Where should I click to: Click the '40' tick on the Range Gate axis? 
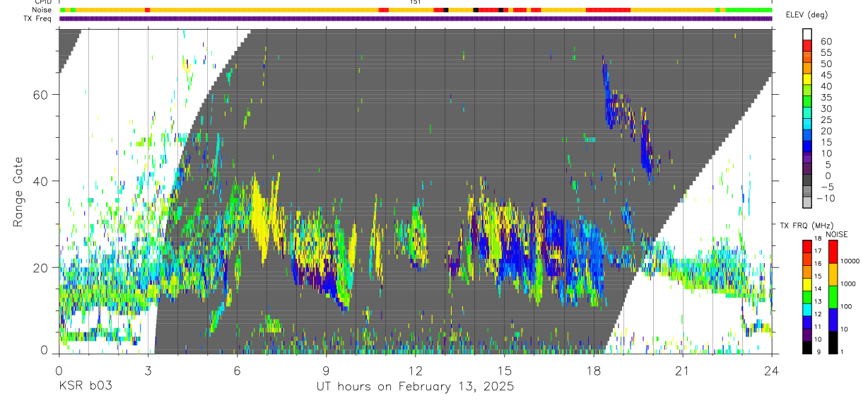point(40,181)
